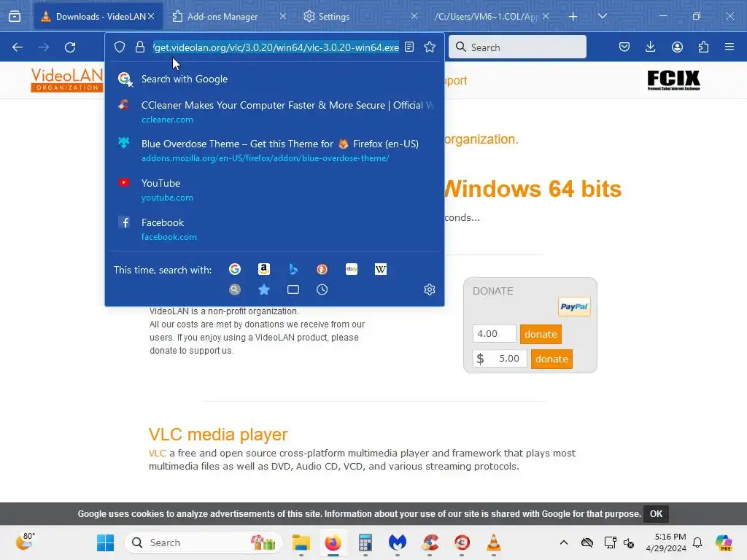Open the Firefox hamburger application menu
This screenshot has width=747, height=560.
tap(729, 47)
